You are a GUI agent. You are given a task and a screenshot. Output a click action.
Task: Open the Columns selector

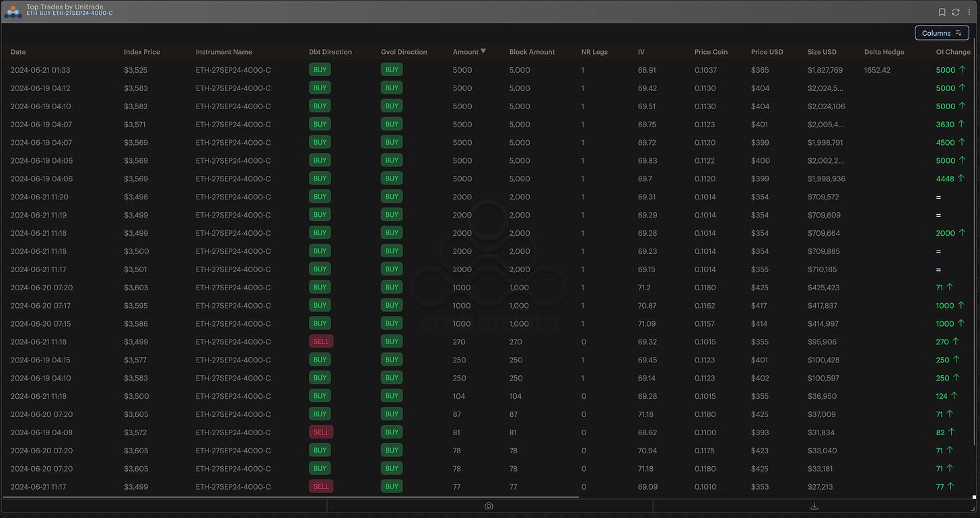click(x=942, y=33)
